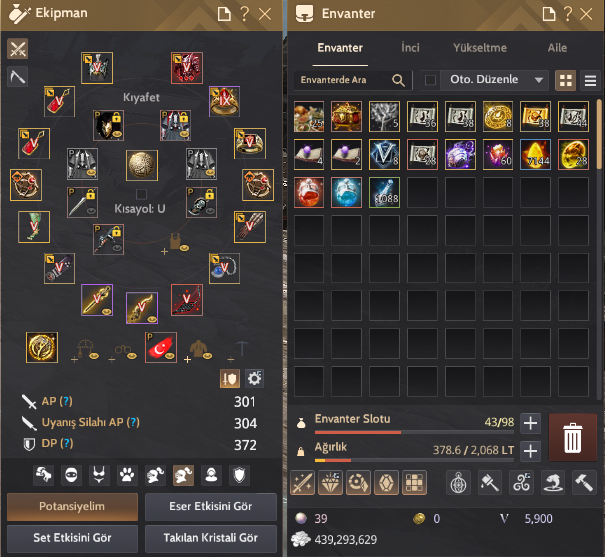Image resolution: width=605 pixels, height=557 pixels.
Task: Click the trash can delete icon
Action: point(573,438)
